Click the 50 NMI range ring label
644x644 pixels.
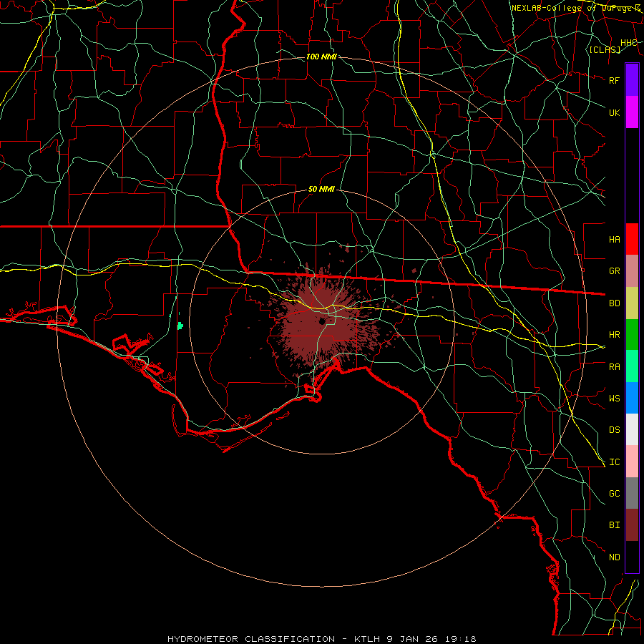click(321, 189)
